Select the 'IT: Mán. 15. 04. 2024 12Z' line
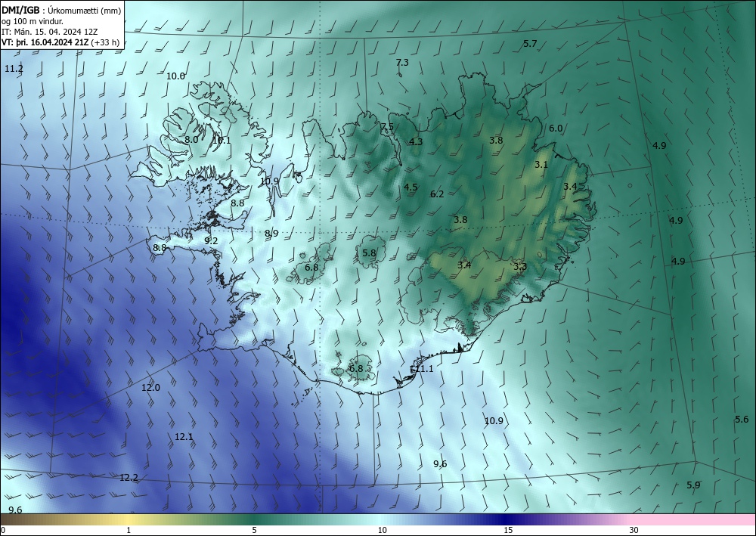The image size is (756, 536). point(50,32)
